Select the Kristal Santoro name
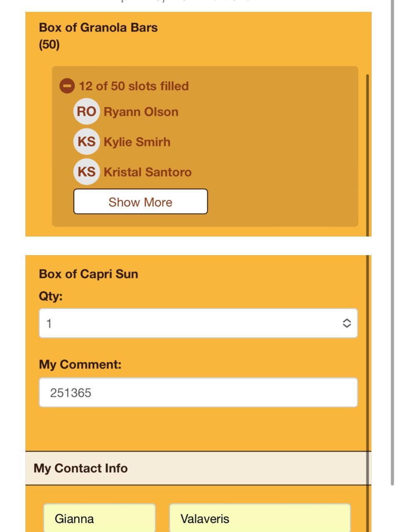Viewport: 397px width, 532px height. [x=148, y=172]
